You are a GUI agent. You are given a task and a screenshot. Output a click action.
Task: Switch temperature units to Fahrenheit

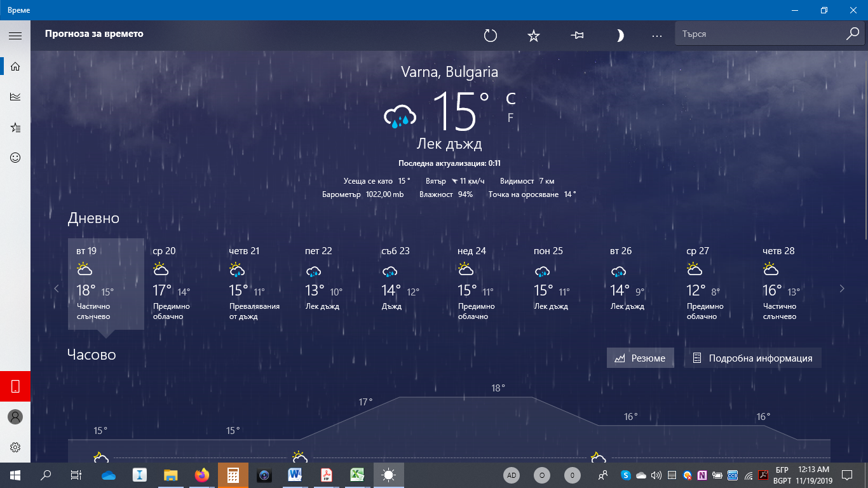point(510,118)
